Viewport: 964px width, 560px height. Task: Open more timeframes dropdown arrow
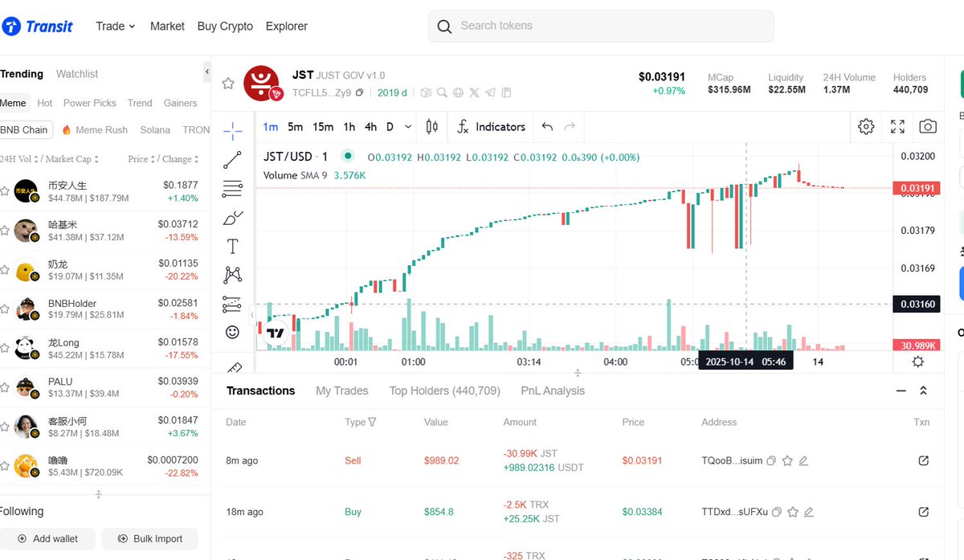coord(408,127)
